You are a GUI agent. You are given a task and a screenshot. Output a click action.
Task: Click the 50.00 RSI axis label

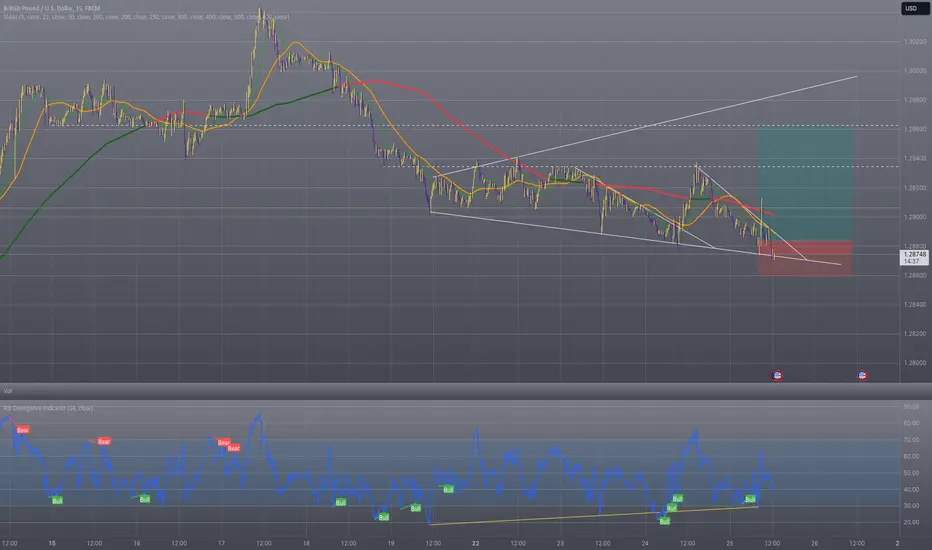[911, 473]
